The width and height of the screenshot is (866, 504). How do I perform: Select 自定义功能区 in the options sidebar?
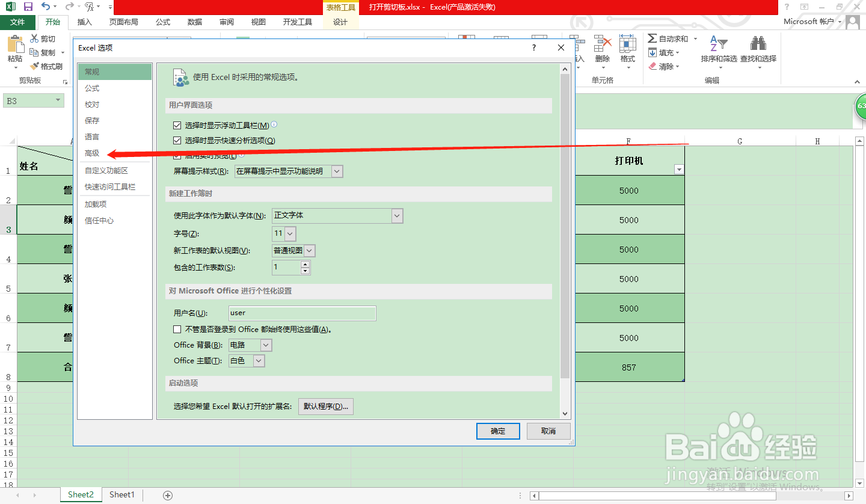click(x=114, y=171)
